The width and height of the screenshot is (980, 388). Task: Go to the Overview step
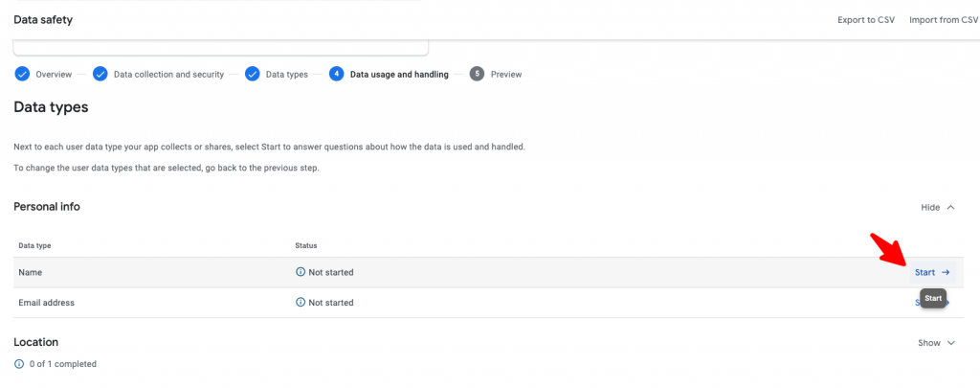pos(54,75)
